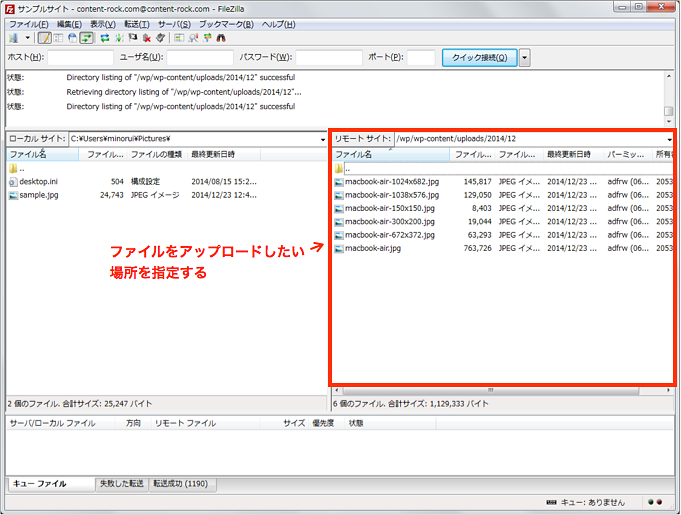Click the ポート(P) input field
This screenshot has height=515, width=681.
pos(421,57)
